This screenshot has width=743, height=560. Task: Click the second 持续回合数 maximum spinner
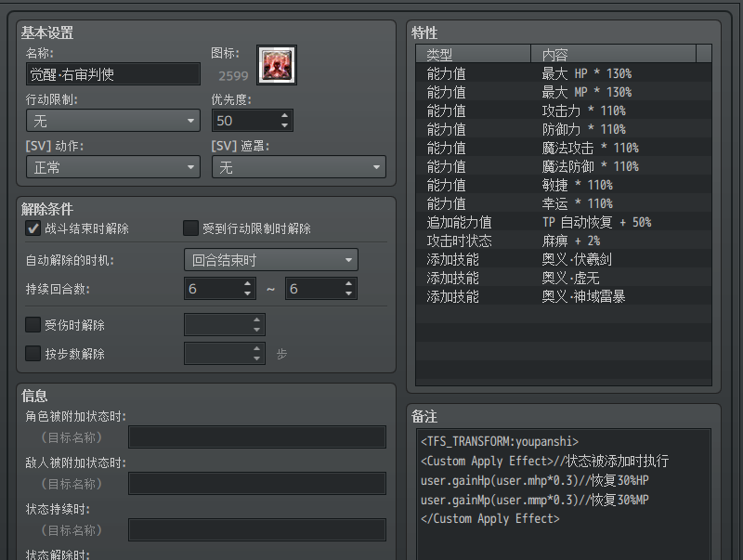pos(320,289)
